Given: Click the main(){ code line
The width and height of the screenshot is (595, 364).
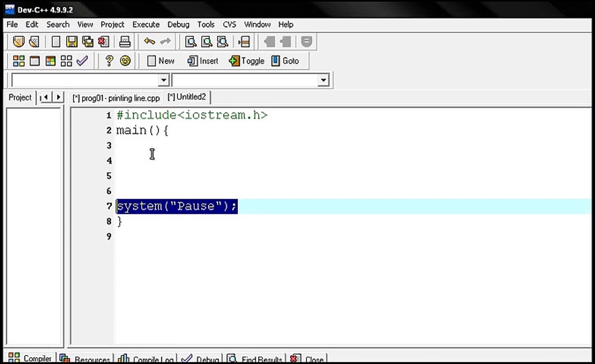Looking at the screenshot, I should 142,130.
